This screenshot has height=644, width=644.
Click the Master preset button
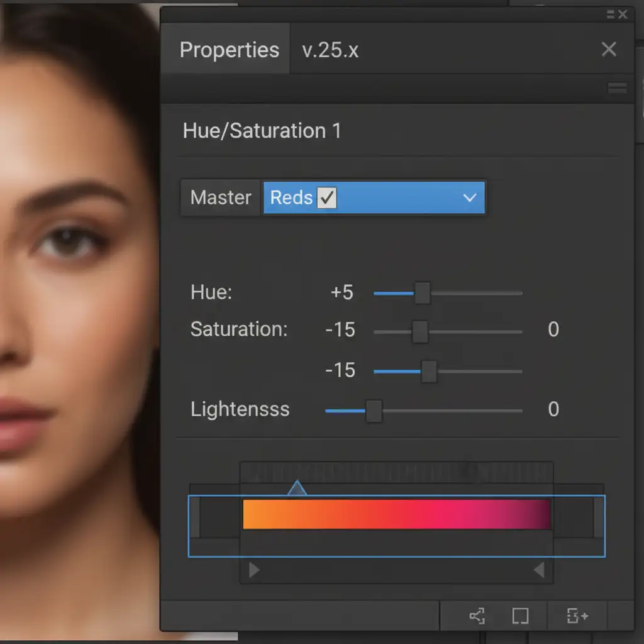[x=221, y=198]
